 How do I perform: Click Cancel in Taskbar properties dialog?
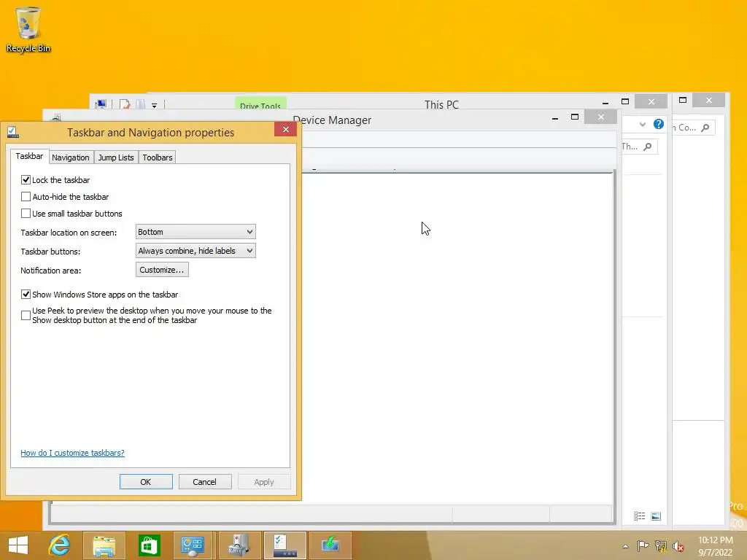(205, 482)
